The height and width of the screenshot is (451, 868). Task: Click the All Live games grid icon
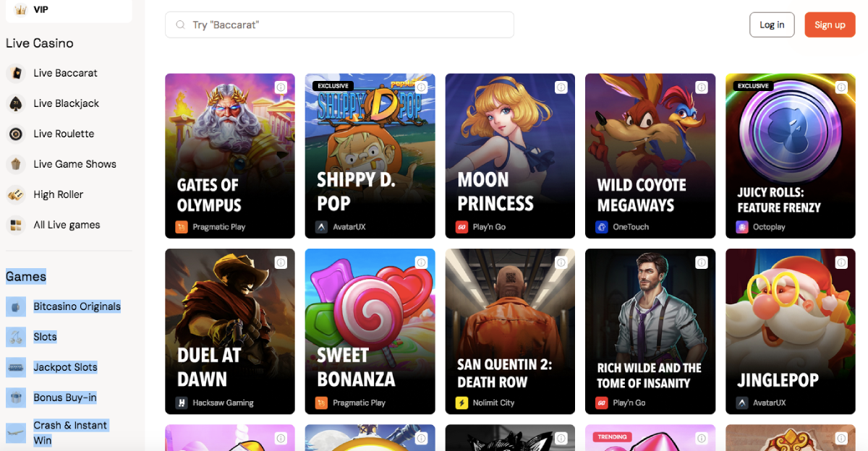tap(15, 225)
